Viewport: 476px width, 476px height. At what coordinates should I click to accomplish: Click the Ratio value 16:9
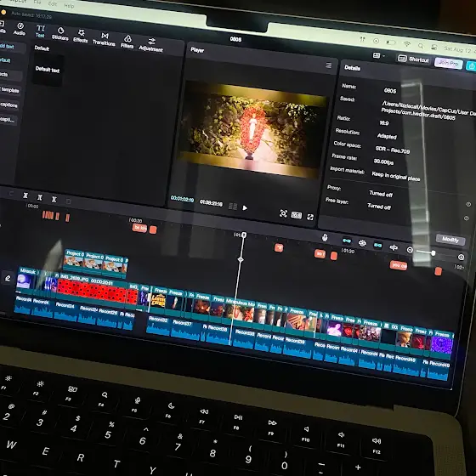click(x=383, y=122)
